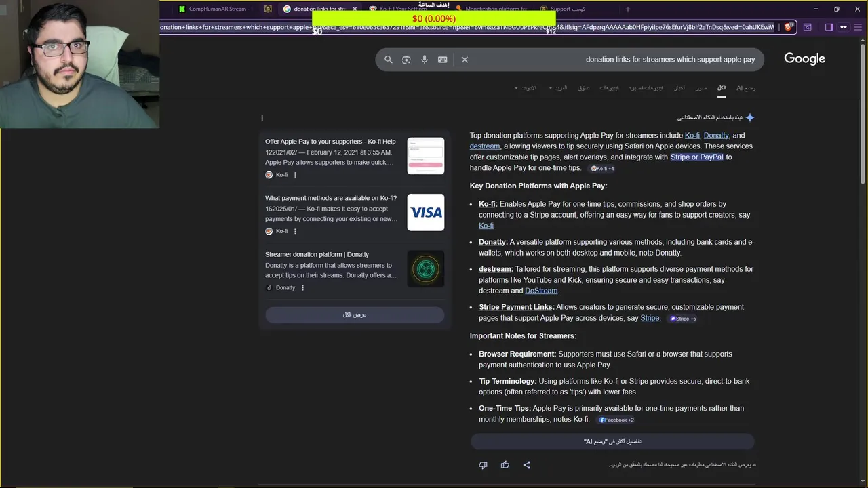Clear the search query with the X icon
The height and width of the screenshot is (488, 868).
[465, 60]
